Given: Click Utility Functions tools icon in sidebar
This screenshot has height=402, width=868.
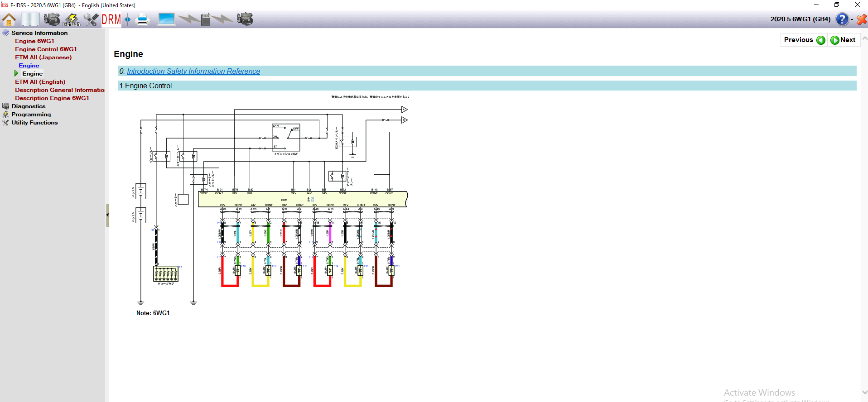Looking at the screenshot, I should click(5, 122).
